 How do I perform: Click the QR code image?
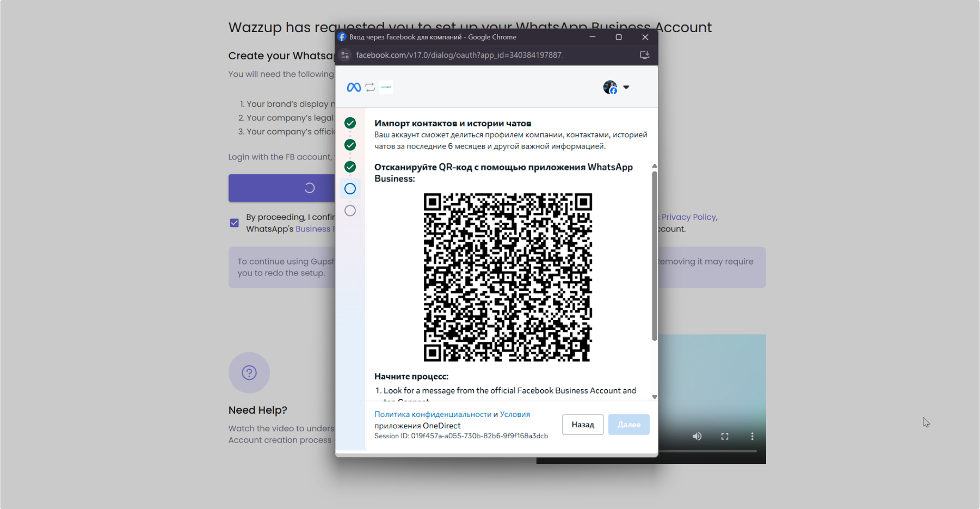(508, 277)
